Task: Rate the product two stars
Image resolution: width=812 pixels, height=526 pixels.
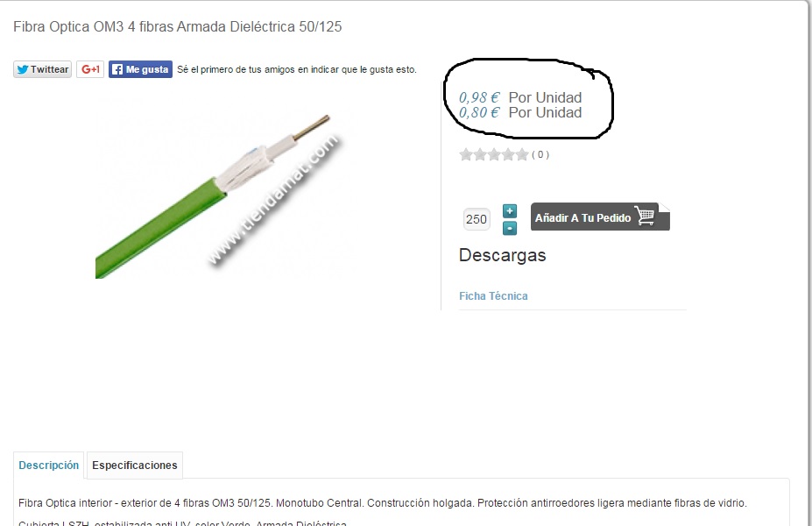Action: (x=480, y=154)
